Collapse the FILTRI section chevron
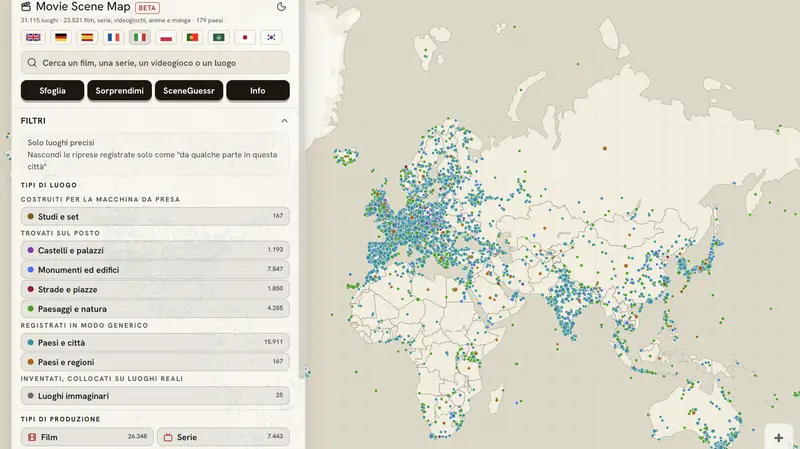 tap(284, 121)
